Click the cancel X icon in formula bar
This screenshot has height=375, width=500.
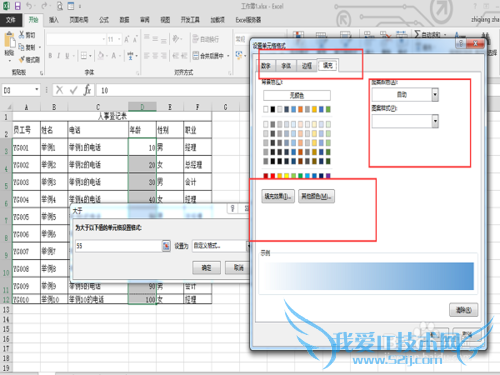59,90
